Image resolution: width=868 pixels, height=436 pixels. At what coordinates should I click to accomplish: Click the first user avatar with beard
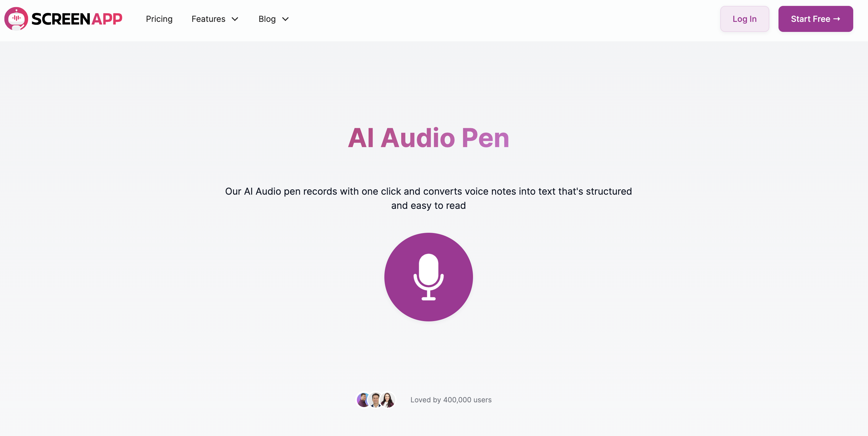coord(363,400)
